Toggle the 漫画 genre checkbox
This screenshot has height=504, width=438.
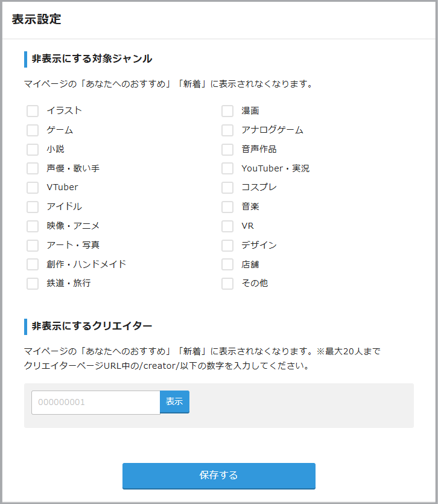[227, 111]
